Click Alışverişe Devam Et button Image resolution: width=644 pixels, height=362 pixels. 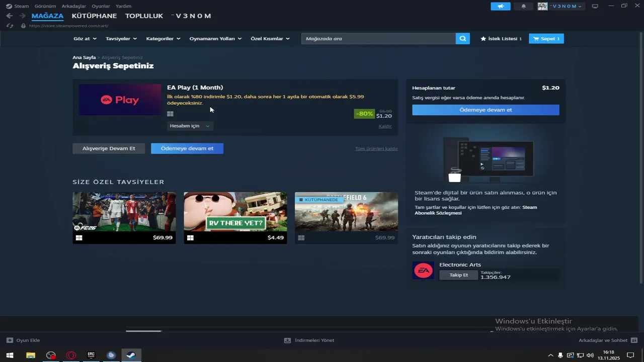109,148
